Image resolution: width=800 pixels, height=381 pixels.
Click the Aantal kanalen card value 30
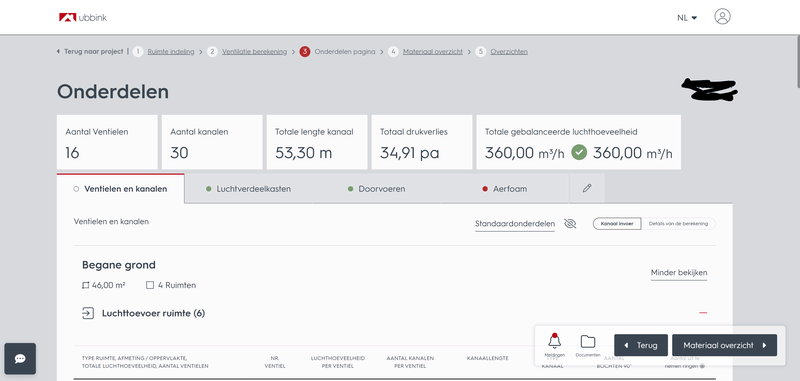click(179, 153)
